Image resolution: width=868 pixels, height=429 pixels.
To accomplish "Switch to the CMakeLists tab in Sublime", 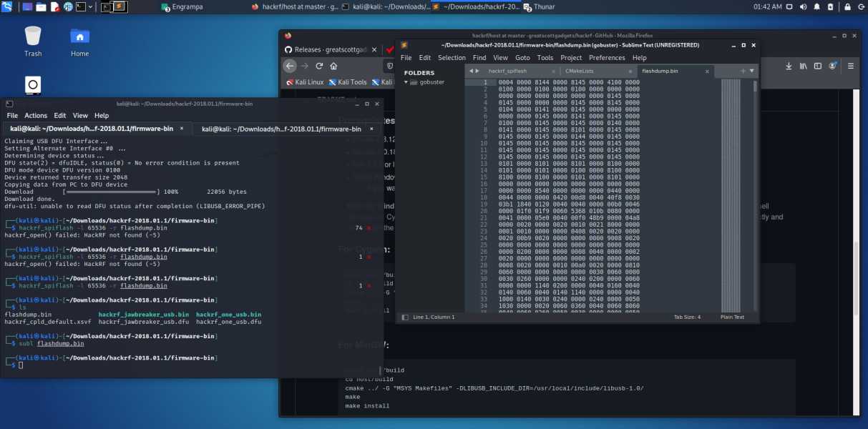I will pyautogui.click(x=578, y=71).
